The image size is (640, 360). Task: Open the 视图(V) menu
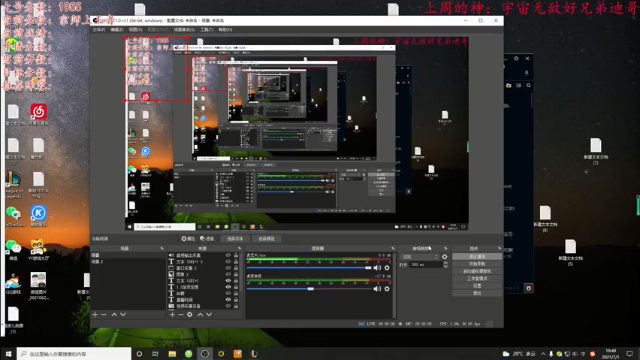point(136,29)
